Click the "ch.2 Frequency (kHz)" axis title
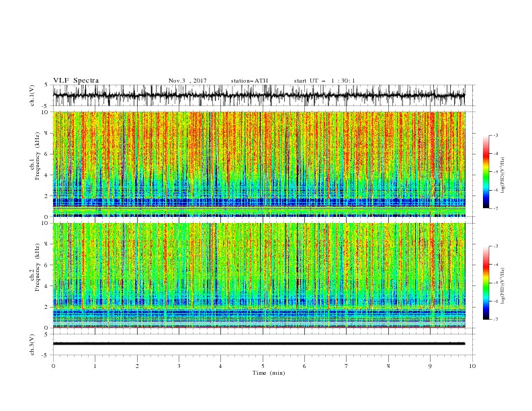The height and width of the screenshot is (411, 532). pyautogui.click(x=35, y=267)
